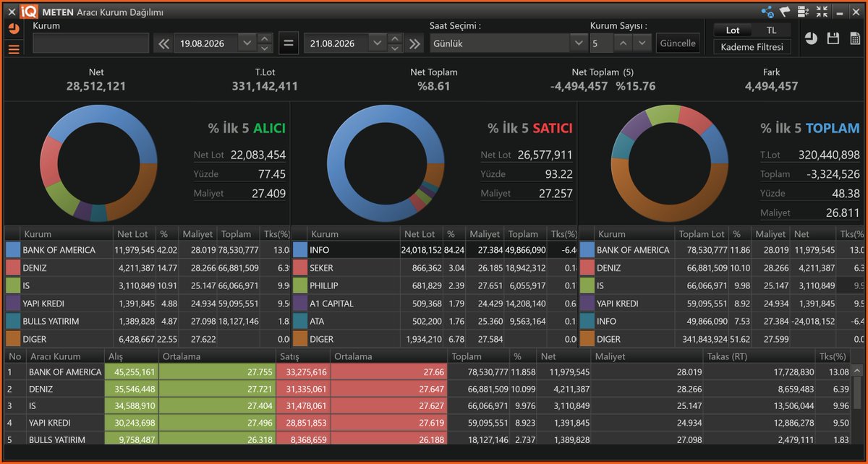Viewport: 868px width, 464px height.
Task: Click the İlk 5 ALICI donut chart
Action: pyautogui.click(x=98, y=163)
